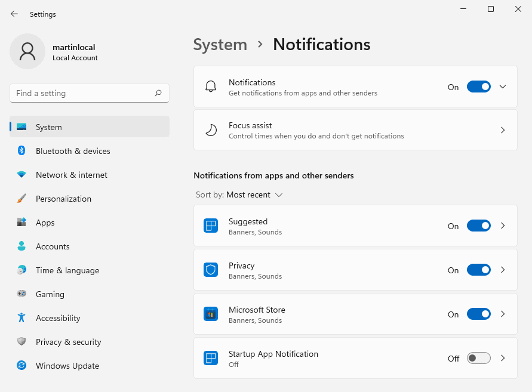
Task: Open Privacy notification details chevron
Action: pyautogui.click(x=503, y=270)
